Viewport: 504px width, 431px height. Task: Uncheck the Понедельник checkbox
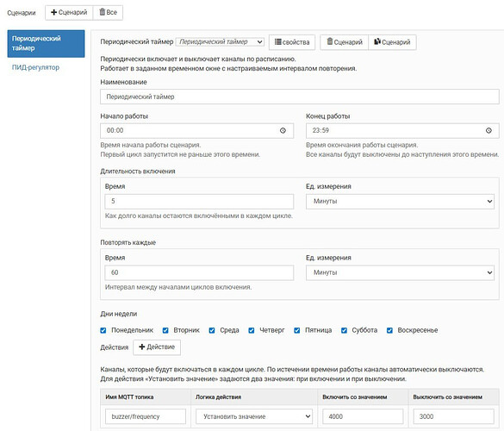point(103,330)
